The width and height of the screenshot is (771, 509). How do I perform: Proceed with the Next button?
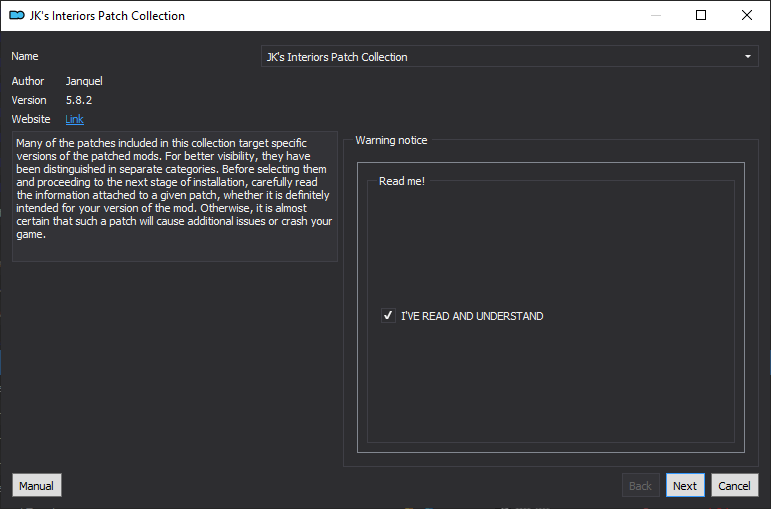coord(685,485)
